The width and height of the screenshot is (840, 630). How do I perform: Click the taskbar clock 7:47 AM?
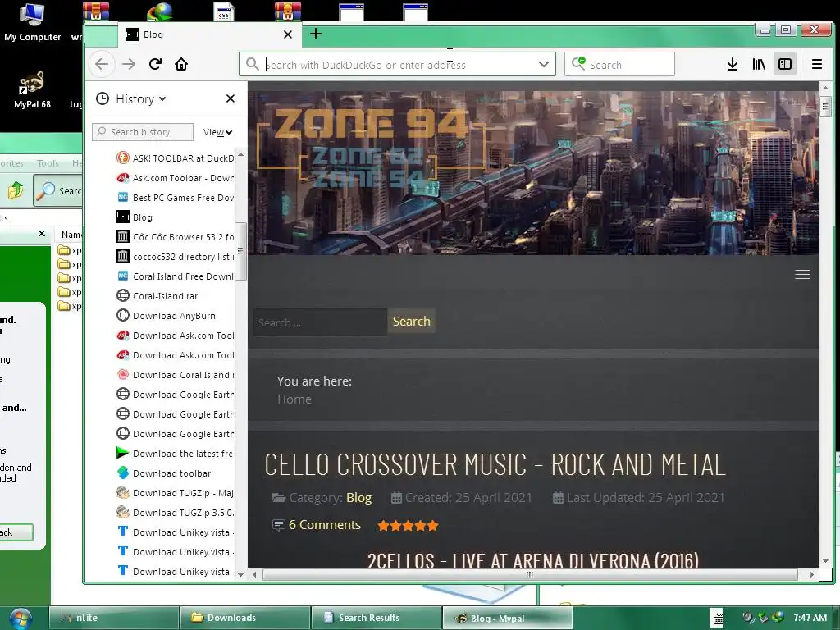(810, 618)
